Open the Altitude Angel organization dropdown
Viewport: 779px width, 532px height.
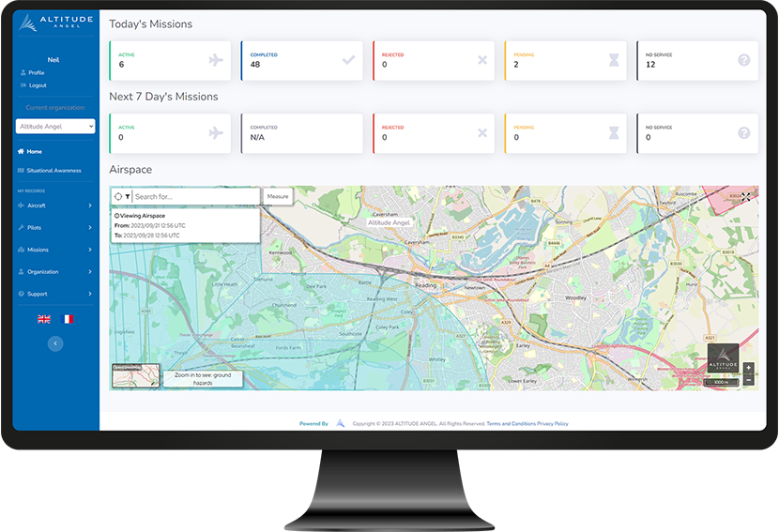tap(55, 126)
